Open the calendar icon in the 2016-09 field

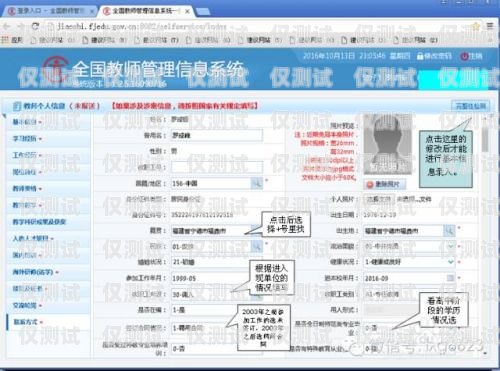450,278
